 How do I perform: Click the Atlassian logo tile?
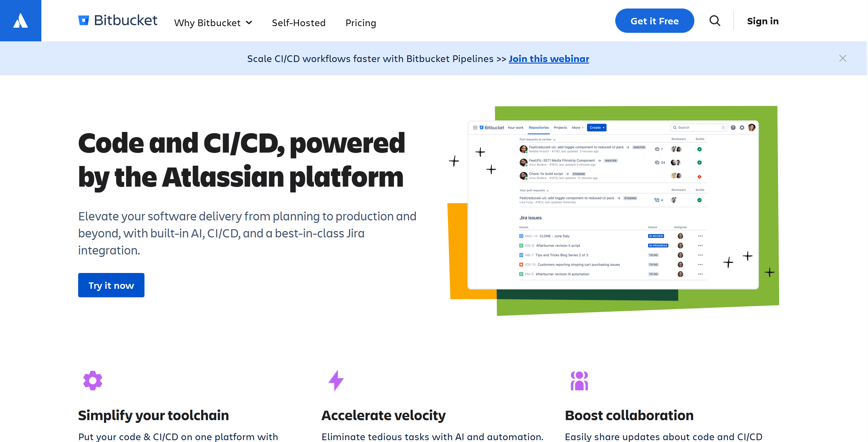[x=21, y=21]
